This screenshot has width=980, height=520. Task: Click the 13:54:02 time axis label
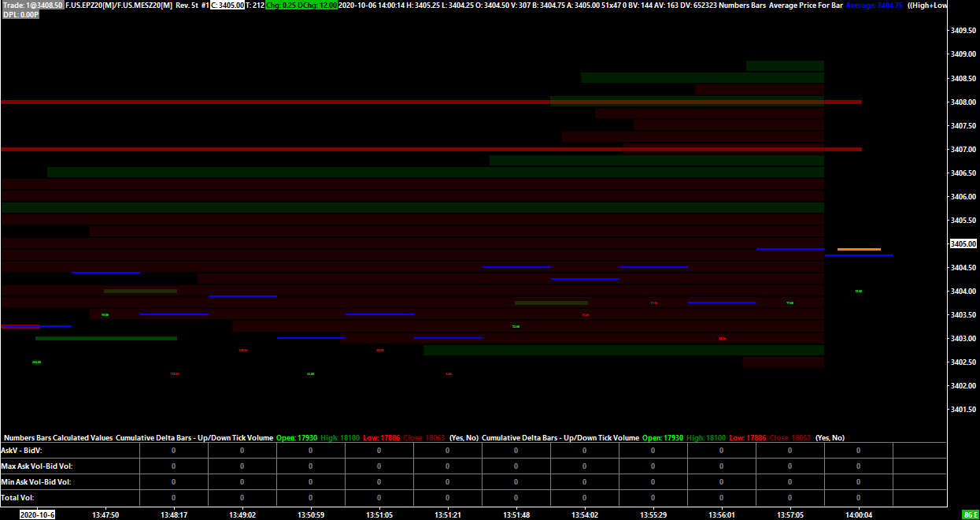585,514
